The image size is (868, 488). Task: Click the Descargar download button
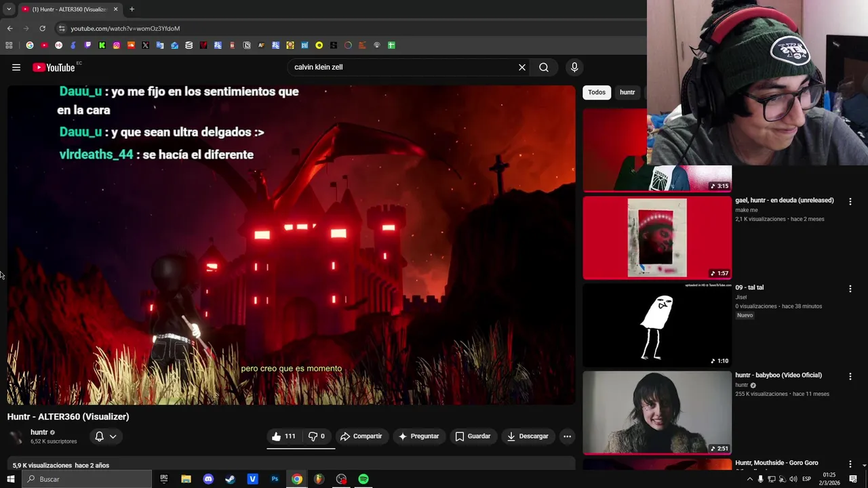pos(528,436)
